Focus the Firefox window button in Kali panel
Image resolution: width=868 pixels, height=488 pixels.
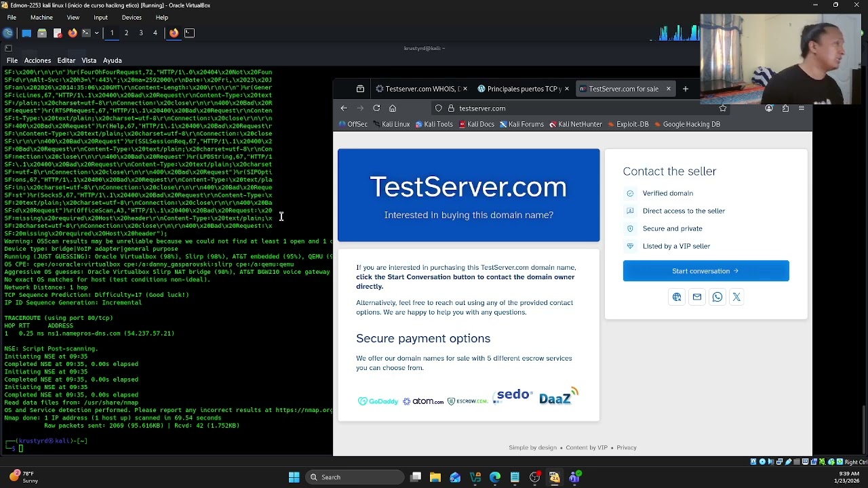(174, 33)
